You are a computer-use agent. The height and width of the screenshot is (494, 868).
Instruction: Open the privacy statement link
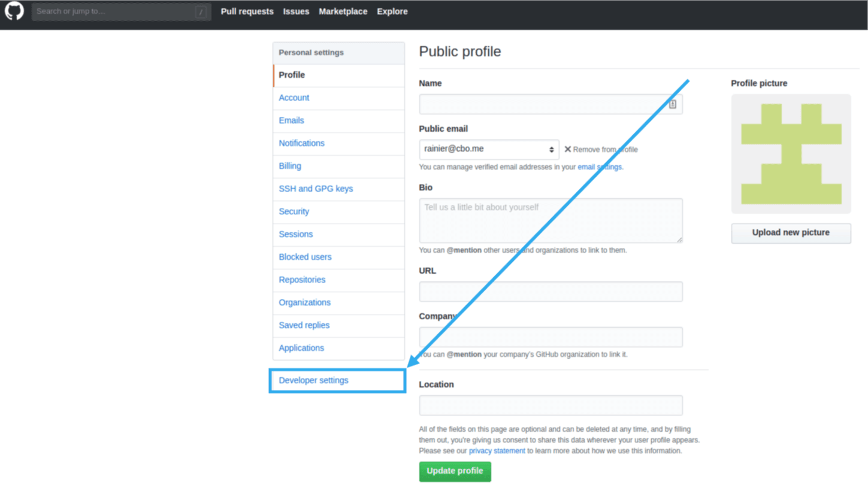coord(497,451)
